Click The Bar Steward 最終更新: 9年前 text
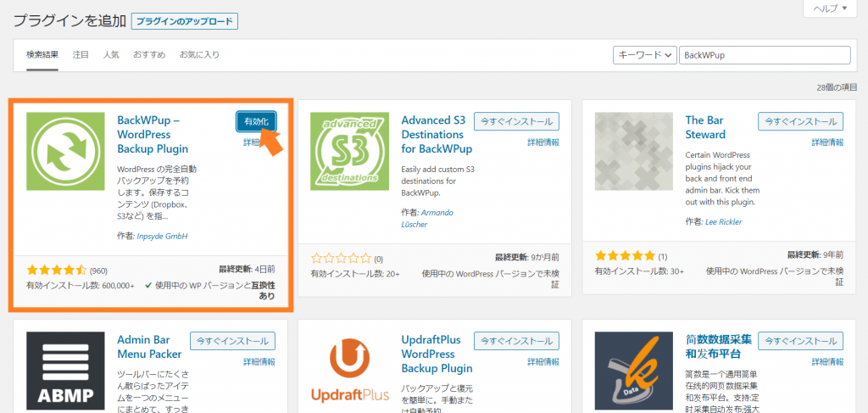868x413 pixels. point(815,254)
